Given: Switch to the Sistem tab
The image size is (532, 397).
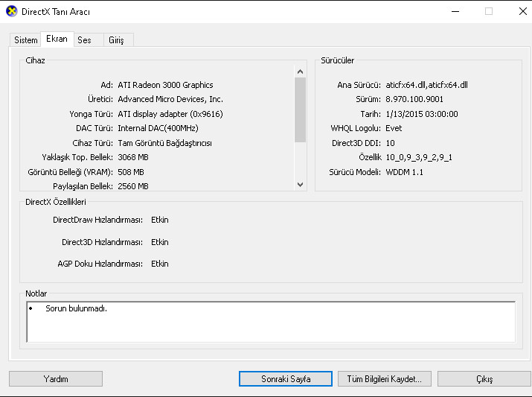Looking at the screenshot, I should pyautogui.click(x=25, y=40).
